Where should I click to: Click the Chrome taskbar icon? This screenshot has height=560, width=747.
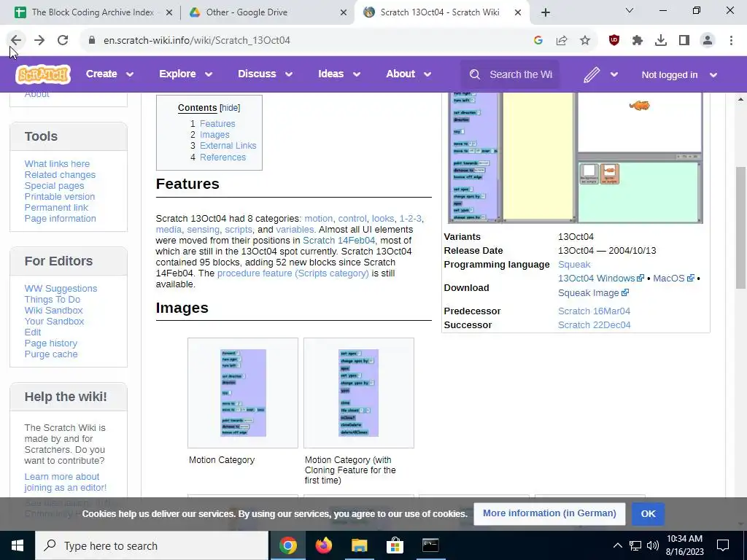click(288, 545)
